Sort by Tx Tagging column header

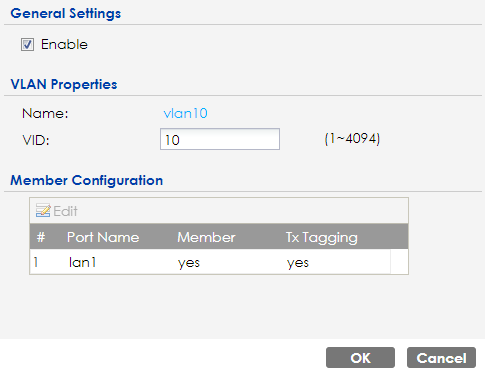tap(322, 237)
